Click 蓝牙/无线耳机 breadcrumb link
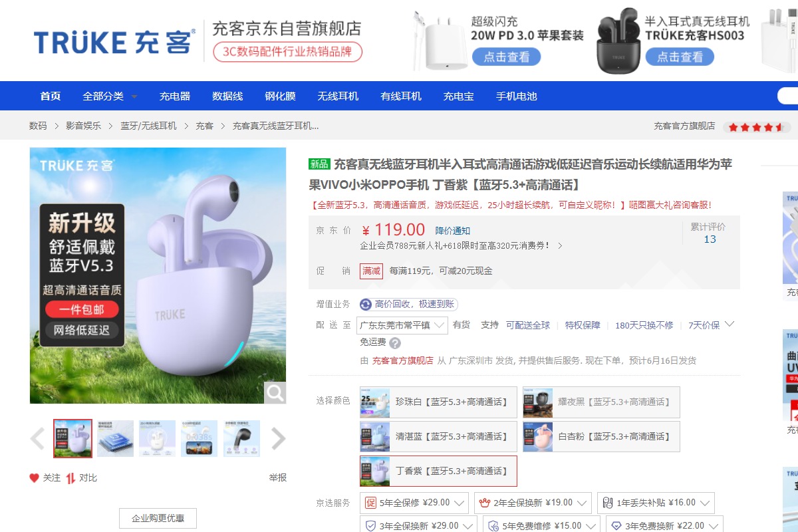The width and height of the screenshot is (798, 532). pyautogui.click(x=148, y=126)
